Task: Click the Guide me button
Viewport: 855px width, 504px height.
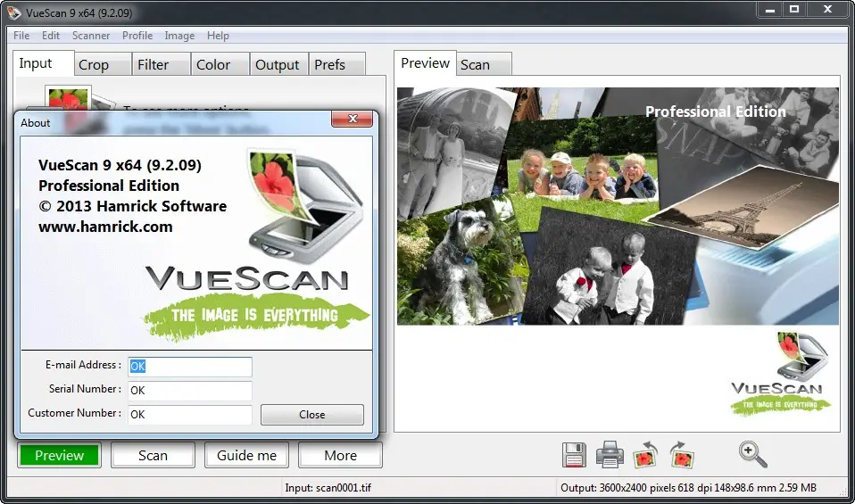Action: (x=246, y=455)
